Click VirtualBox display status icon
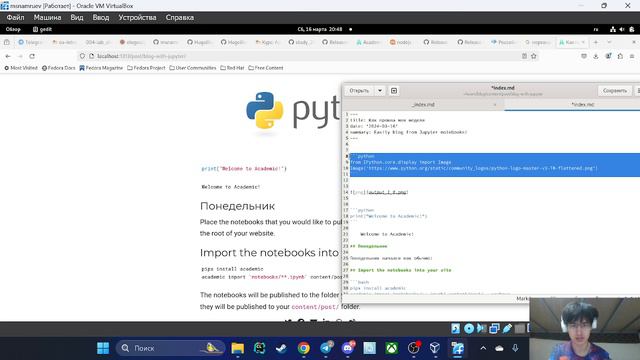 [494, 329]
